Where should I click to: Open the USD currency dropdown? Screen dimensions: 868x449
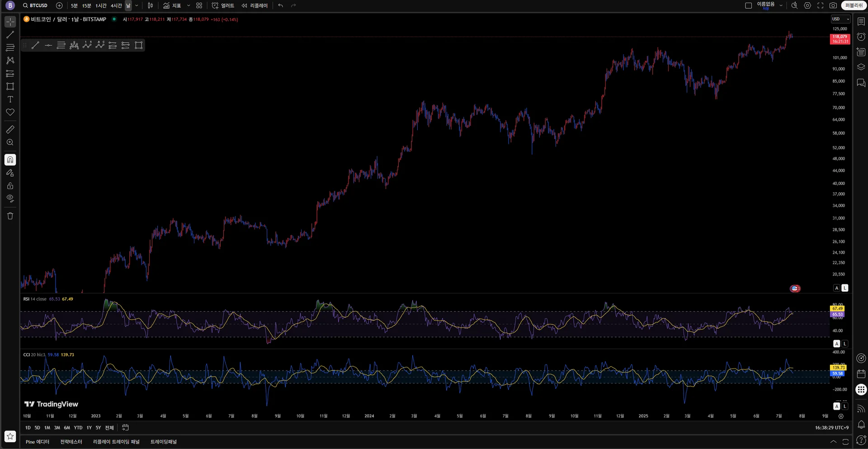click(x=840, y=19)
